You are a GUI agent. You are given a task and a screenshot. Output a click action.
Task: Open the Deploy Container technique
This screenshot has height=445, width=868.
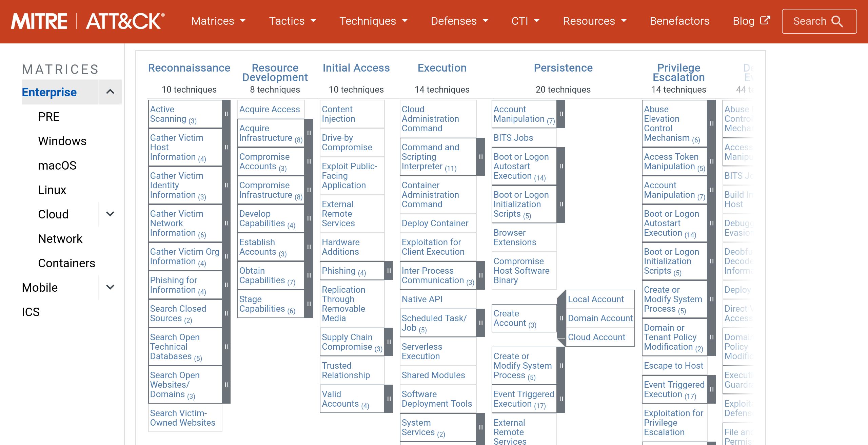click(435, 223)
